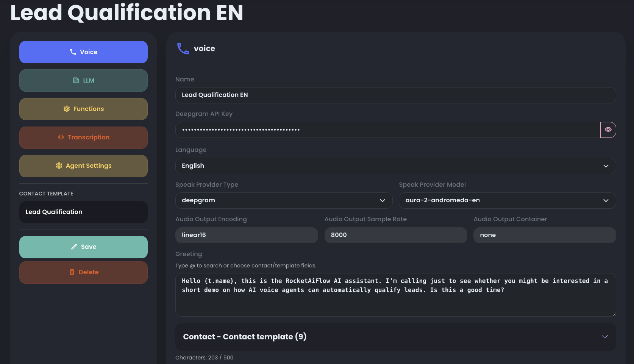Expand the Contact - Contact template (9) panel
Image resolution: width=634 pixels, height=364 pixels.
click(x=395, y=337)
